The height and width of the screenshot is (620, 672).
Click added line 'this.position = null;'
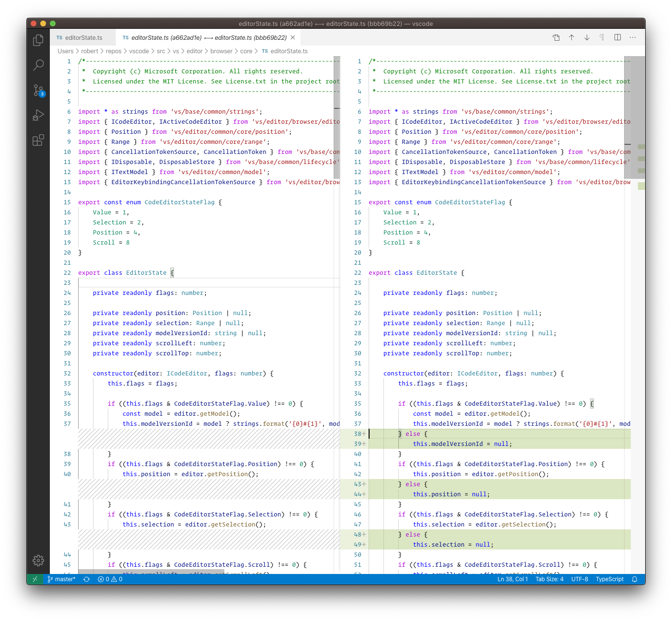click(x=452, y=494)
